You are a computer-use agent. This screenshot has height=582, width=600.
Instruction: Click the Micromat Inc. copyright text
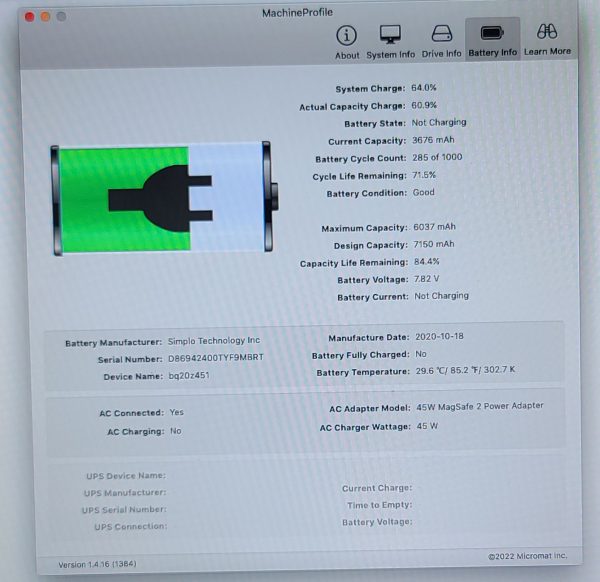pyautogui.click(x=527, y=556)
